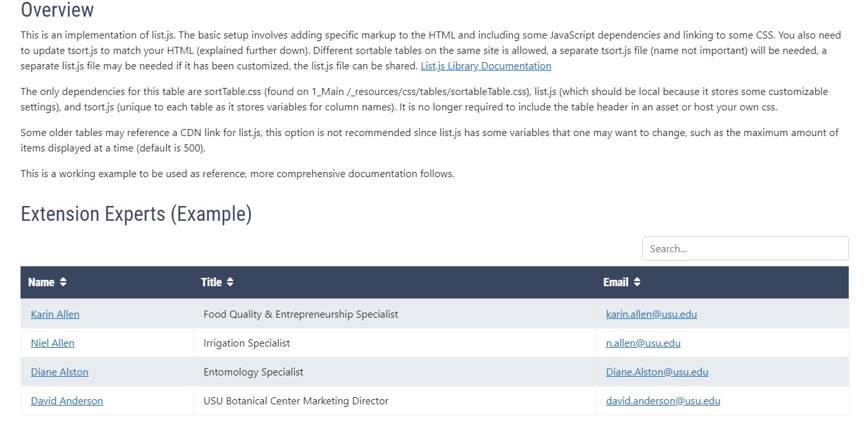
Task: Click the sort arrows icon beside Title
Action: point(230,282)
